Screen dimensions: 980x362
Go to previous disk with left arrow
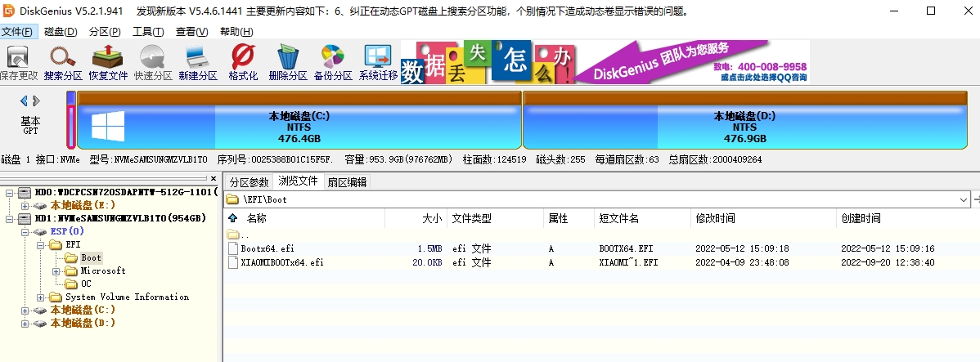24,101
